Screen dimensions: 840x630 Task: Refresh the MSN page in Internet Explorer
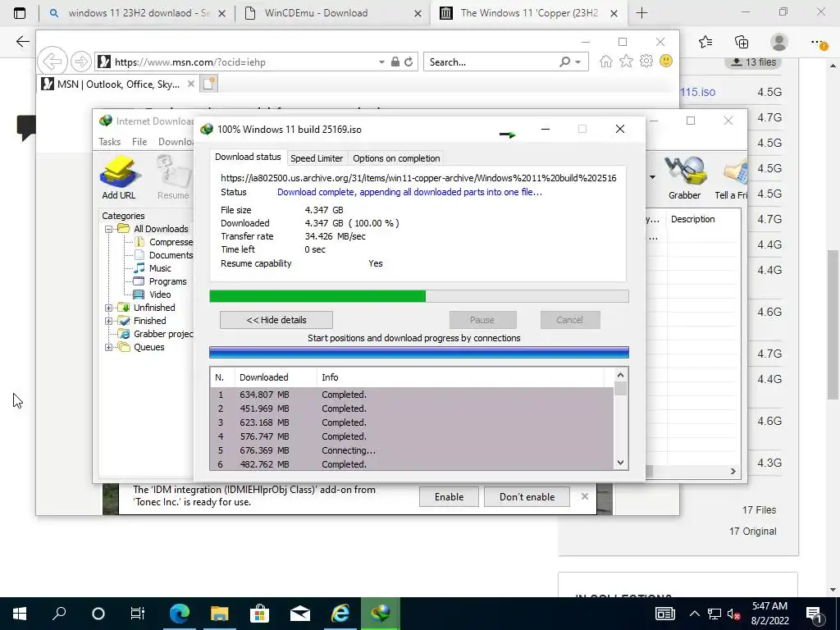409,62
